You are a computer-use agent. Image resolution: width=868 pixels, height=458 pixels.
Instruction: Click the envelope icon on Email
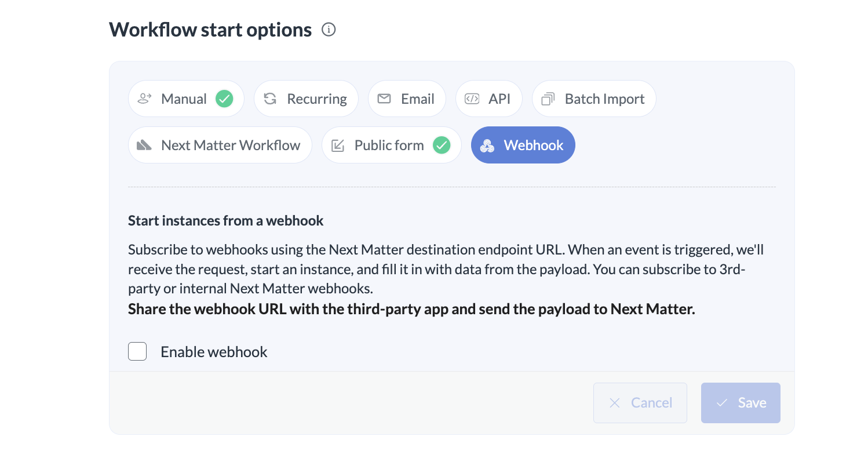(x=384, y=99)
